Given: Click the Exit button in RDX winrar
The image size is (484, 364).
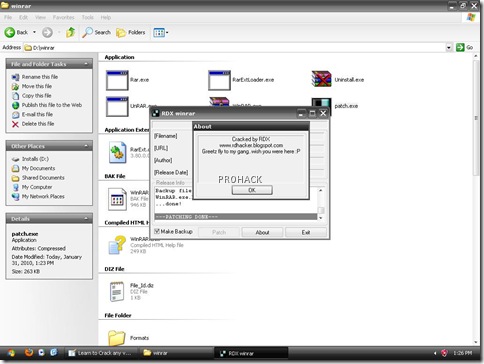Looking at the screenshot, I should coord(306,232).
